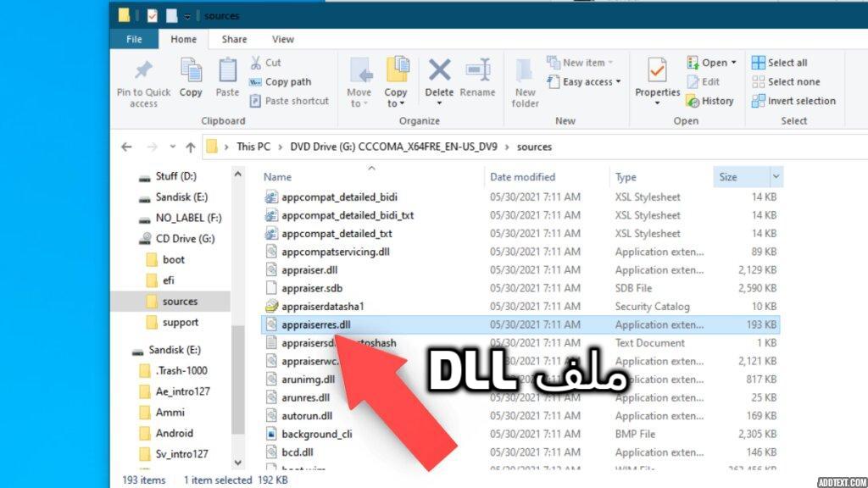Click the navigation pane scroll down arrow
Screen dimensions: 868x488
coord(238,463)
